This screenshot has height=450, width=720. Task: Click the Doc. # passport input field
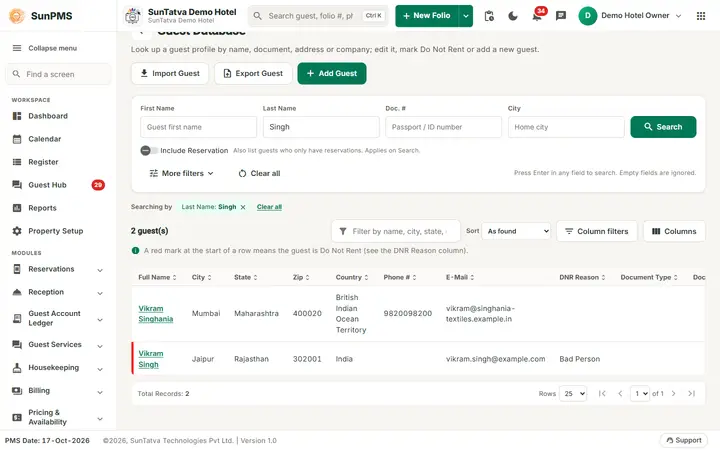coord(444,127)
